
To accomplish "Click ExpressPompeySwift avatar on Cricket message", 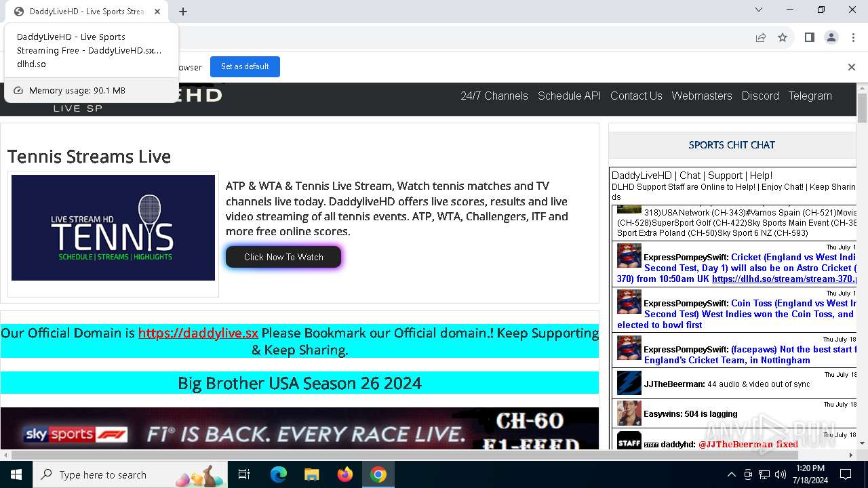I will pyautogui.click(x=629, y=256).
